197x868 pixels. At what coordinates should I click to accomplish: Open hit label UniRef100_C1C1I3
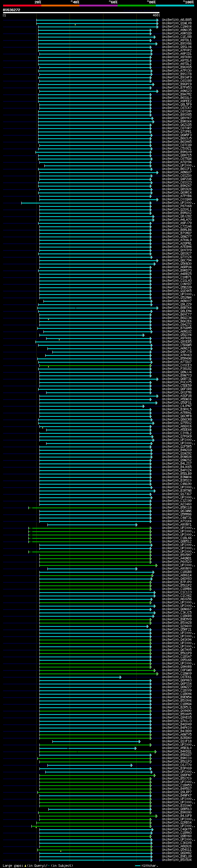pos(177,592)
